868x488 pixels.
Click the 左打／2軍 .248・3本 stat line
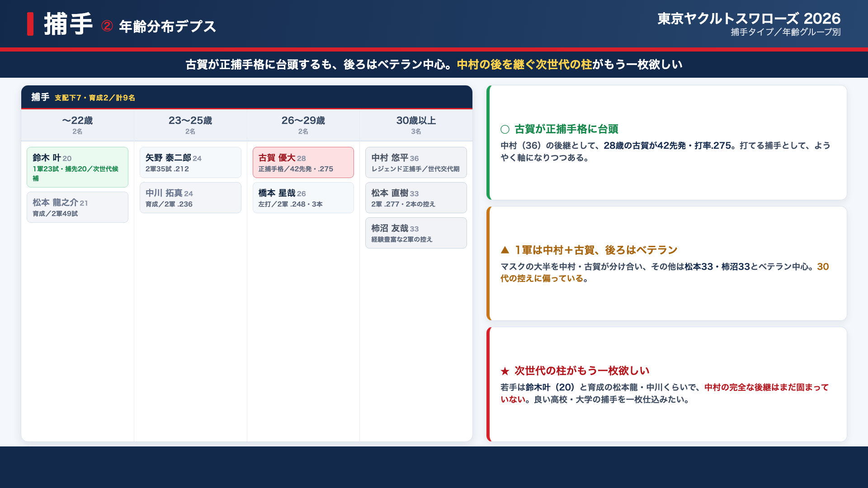tap(290, 204)
